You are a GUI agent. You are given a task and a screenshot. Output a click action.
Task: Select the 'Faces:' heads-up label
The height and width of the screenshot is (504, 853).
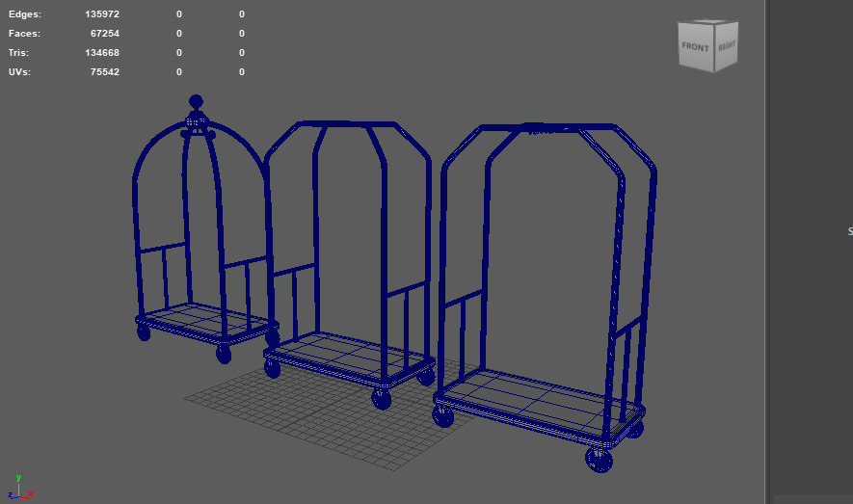pyautogui.click(x=24, y=33)
